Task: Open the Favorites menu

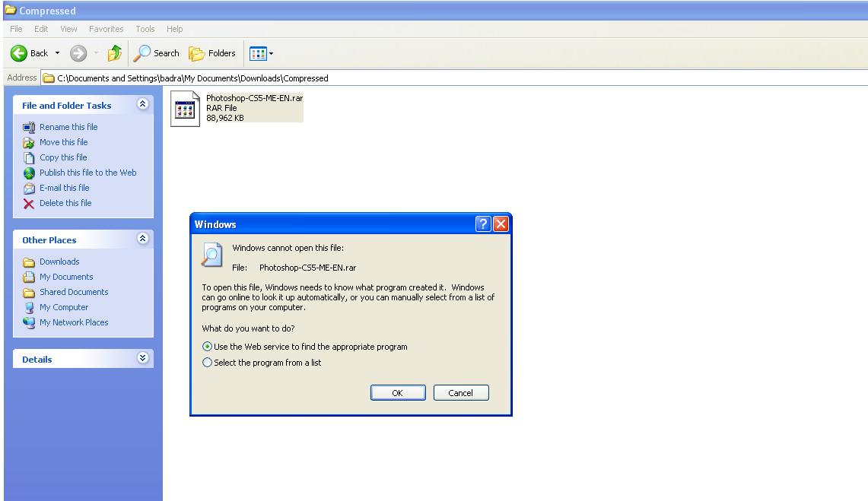Action: coord(107,29)
